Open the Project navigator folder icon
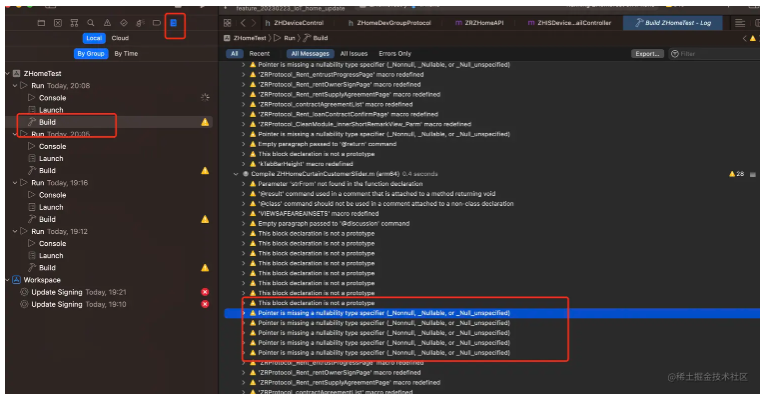The image size is (760, 396). pyautogui.click(x=41, y=23)
